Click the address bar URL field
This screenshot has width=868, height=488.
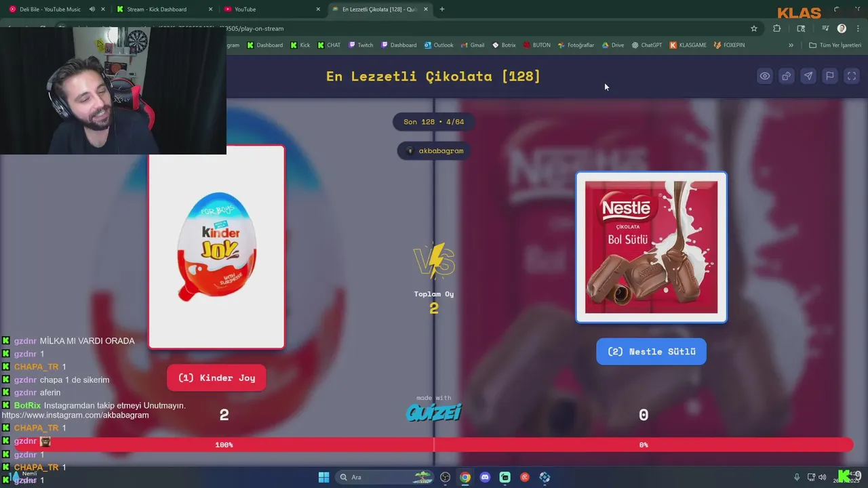tap(475, 28)
